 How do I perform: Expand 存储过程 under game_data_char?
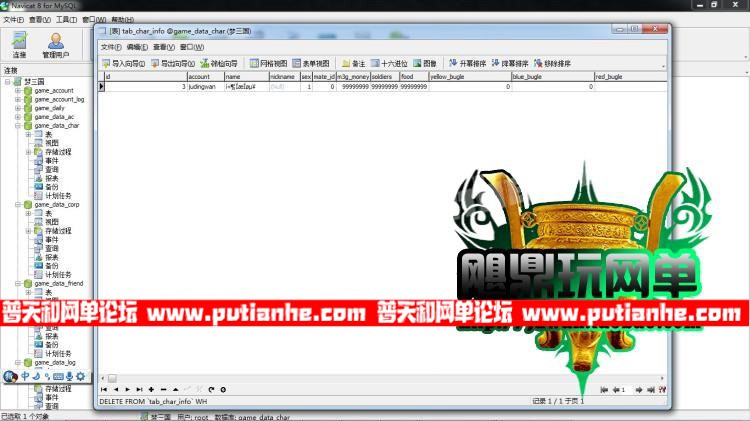(x=28, y=152)
